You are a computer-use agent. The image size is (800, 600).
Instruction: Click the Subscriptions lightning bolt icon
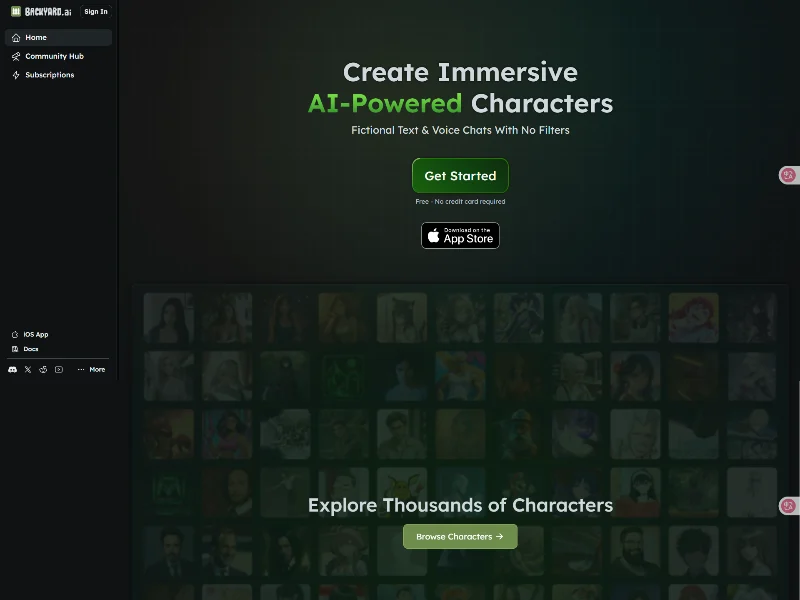click(x=16, y=75)
